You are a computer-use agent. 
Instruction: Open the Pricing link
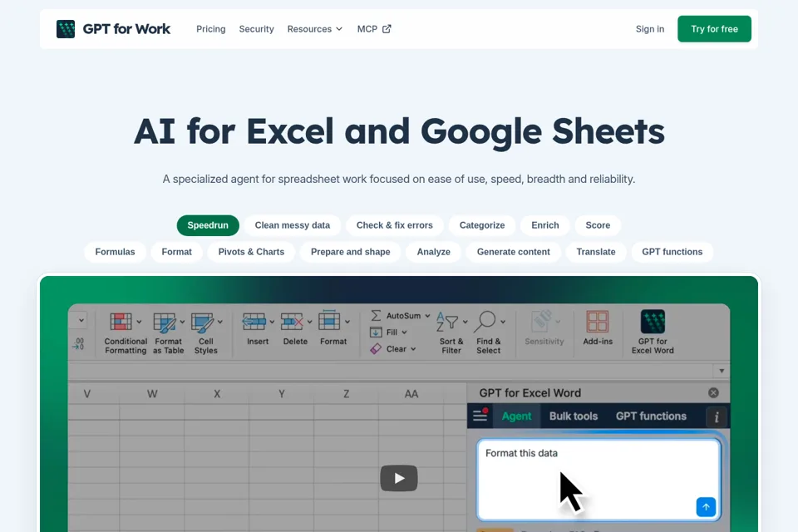coord(210,29)
